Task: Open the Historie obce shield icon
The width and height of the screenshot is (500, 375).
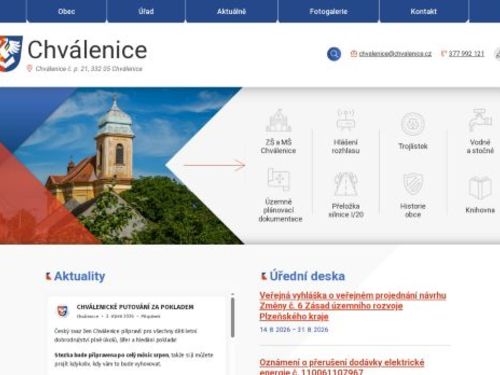Action: point(413,184)
